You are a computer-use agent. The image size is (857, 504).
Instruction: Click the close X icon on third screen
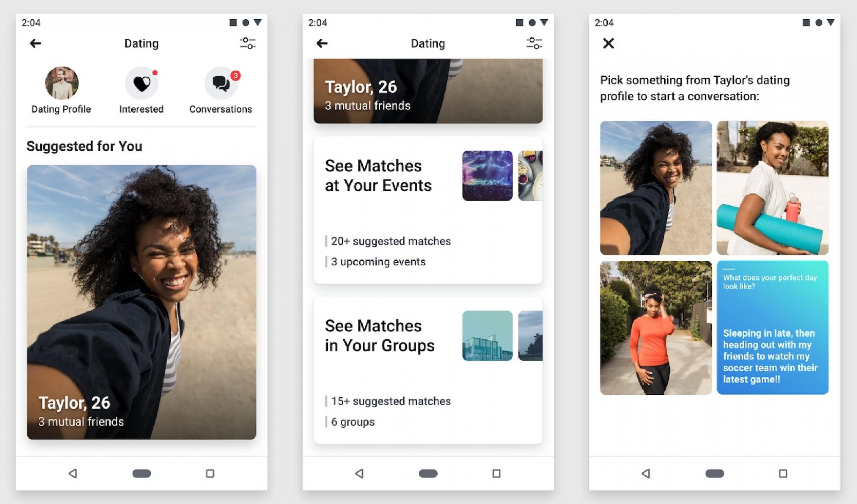pyautogui.click(x=608, y=43)
